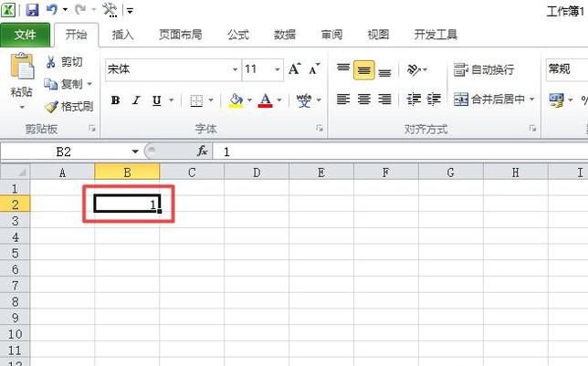588x366 pixels.
Task: Click the decrease font size icon
Action: click(x=314, y=69)
